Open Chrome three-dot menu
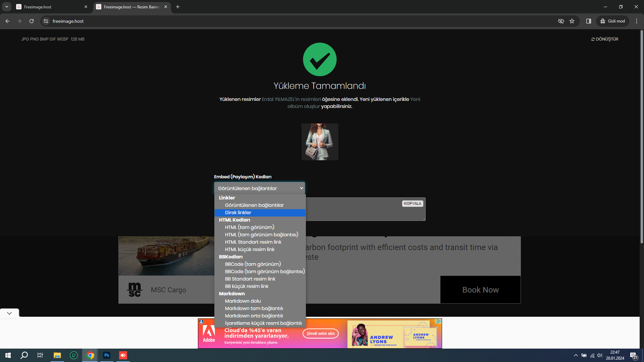Image resolution: width=644 pixels, height=362 pixels. coord(636,21)
